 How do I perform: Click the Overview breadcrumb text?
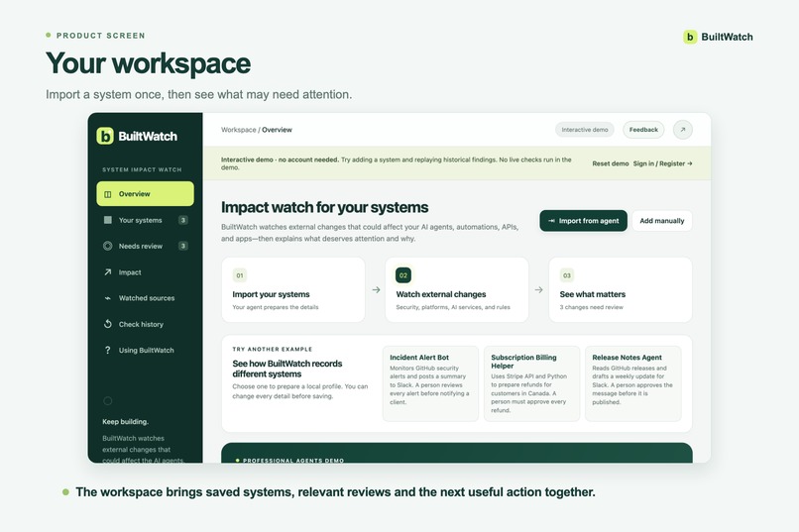point(277,130)
